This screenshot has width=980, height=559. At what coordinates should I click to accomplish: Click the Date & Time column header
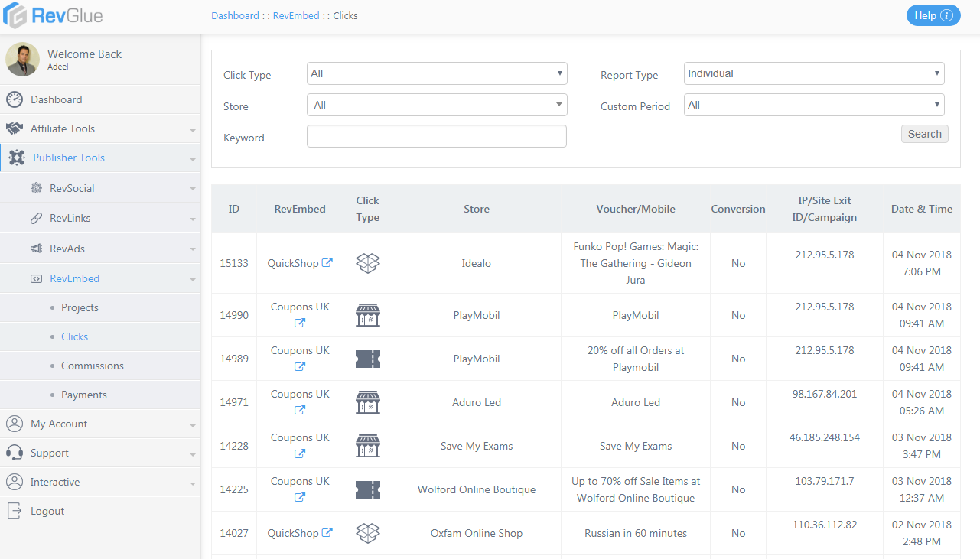[922, 209]
